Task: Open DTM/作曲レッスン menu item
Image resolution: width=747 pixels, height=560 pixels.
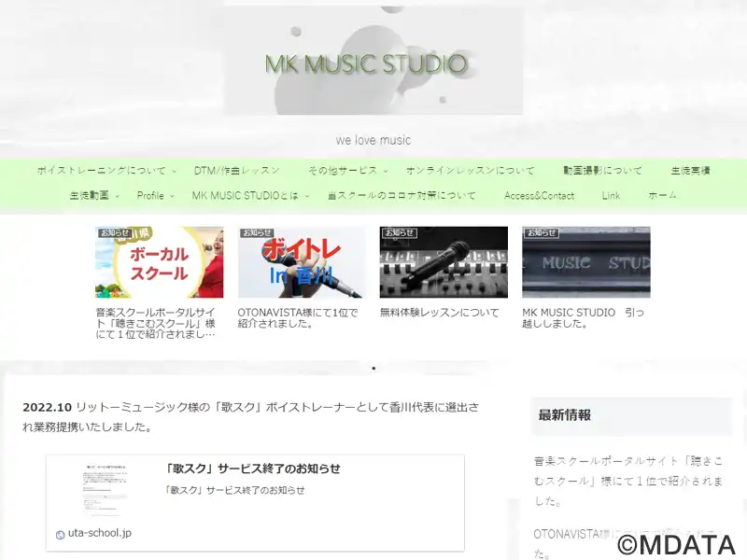Action: click(237, 171)
